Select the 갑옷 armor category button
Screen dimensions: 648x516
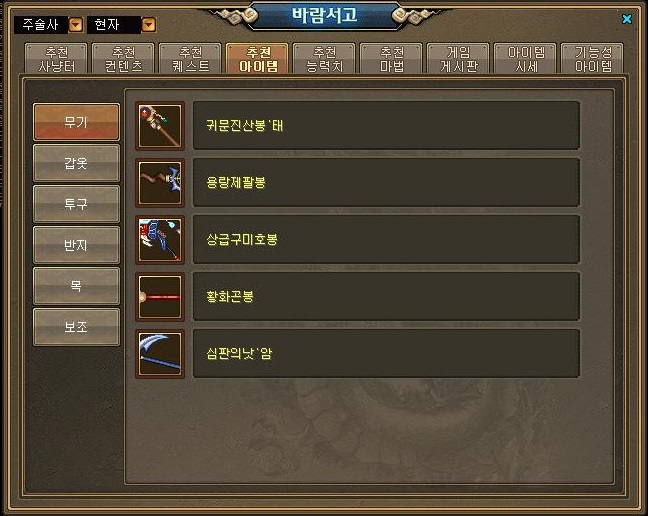point(76,163)
